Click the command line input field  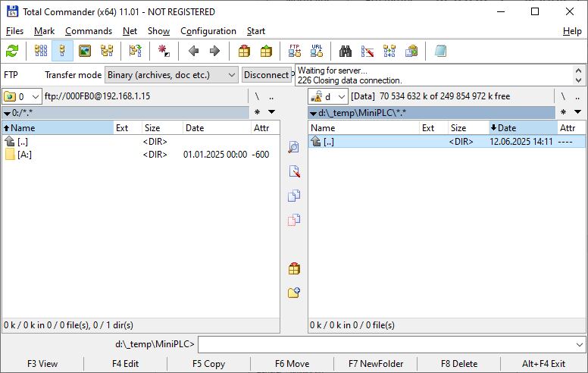(x=391, y=344)
